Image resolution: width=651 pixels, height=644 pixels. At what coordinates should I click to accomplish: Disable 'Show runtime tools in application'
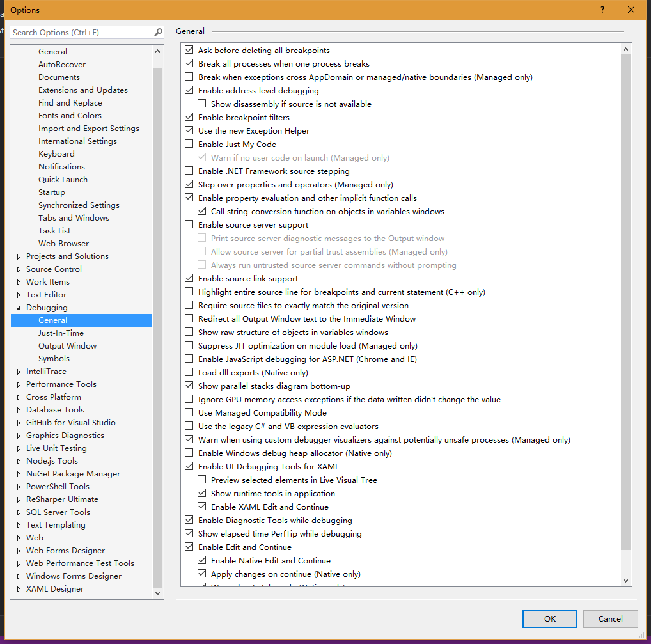(201, 493)
